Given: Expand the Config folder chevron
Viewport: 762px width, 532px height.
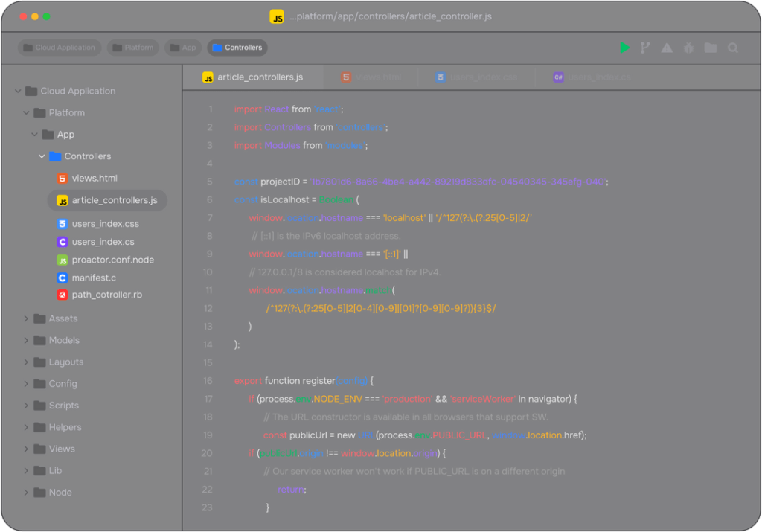Looking at the screenshot, I should (x=26, y=384).
